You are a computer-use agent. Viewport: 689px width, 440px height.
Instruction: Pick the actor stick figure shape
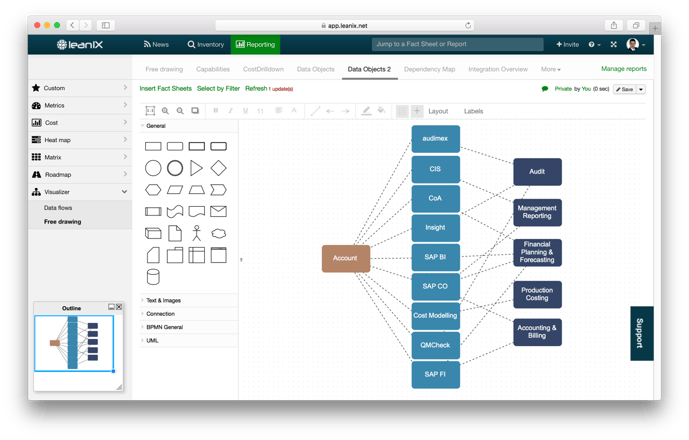point(196,233)
